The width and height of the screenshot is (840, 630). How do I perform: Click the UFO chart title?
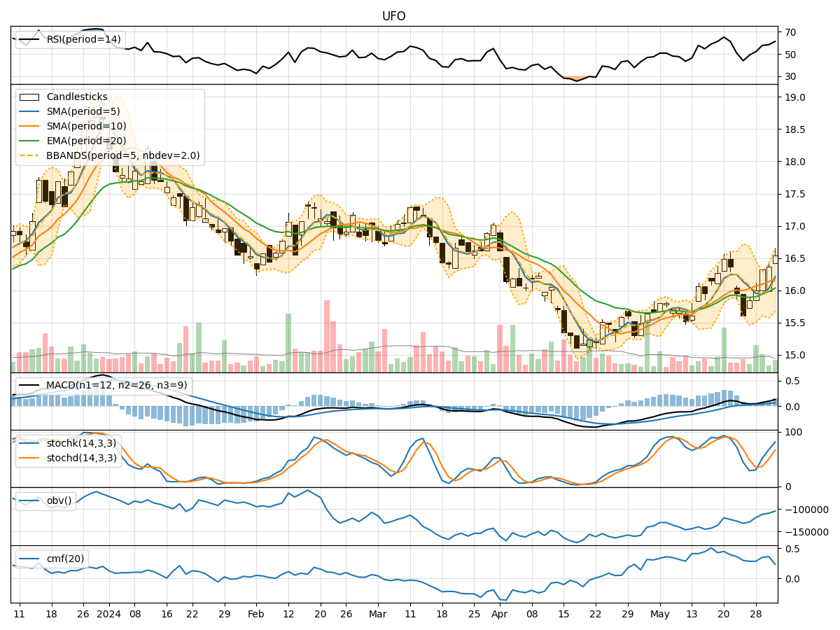[x=393, y=16]
